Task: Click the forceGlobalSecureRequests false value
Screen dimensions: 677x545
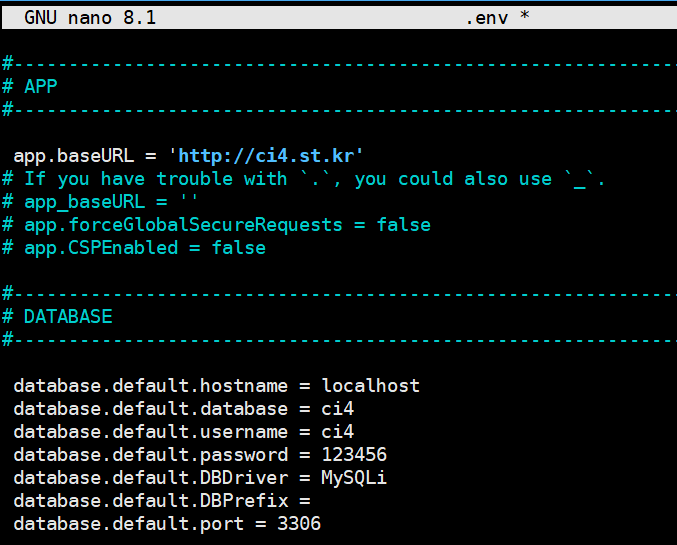Action: (x=404, y=225)
